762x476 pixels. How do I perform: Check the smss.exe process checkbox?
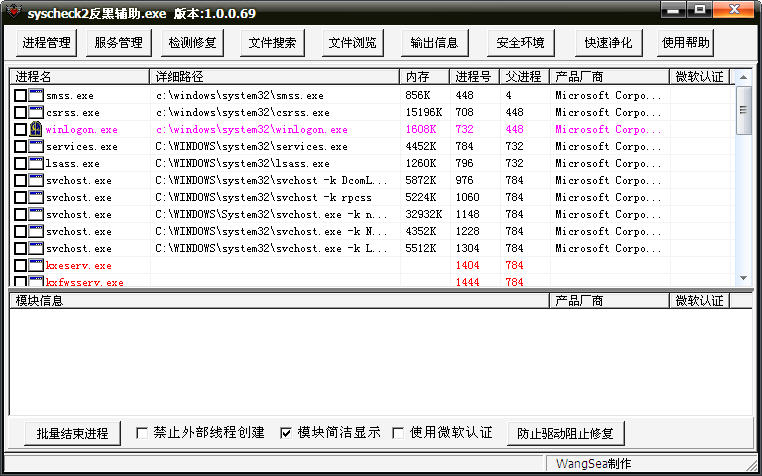coord(20,95)
